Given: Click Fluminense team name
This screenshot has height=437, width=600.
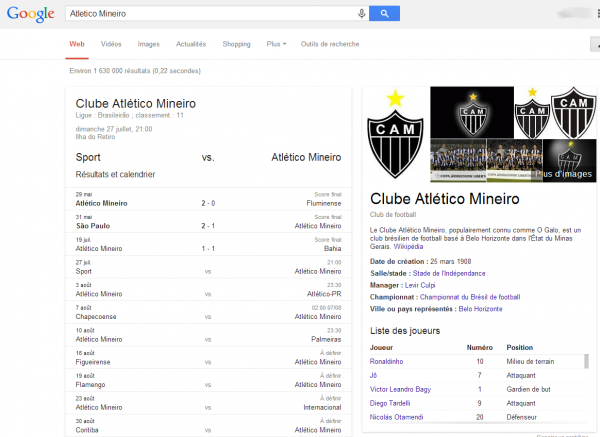Looking at the screenshot, I should [324, 203].
